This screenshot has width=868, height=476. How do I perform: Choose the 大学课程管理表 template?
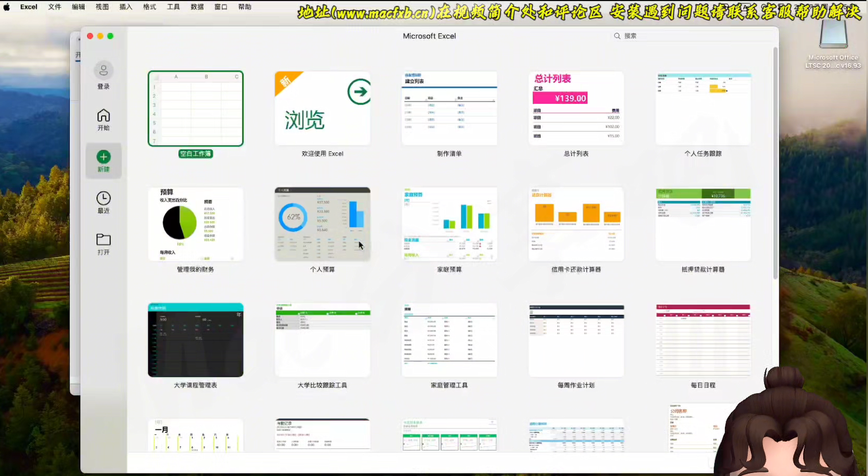click(195, 340)
